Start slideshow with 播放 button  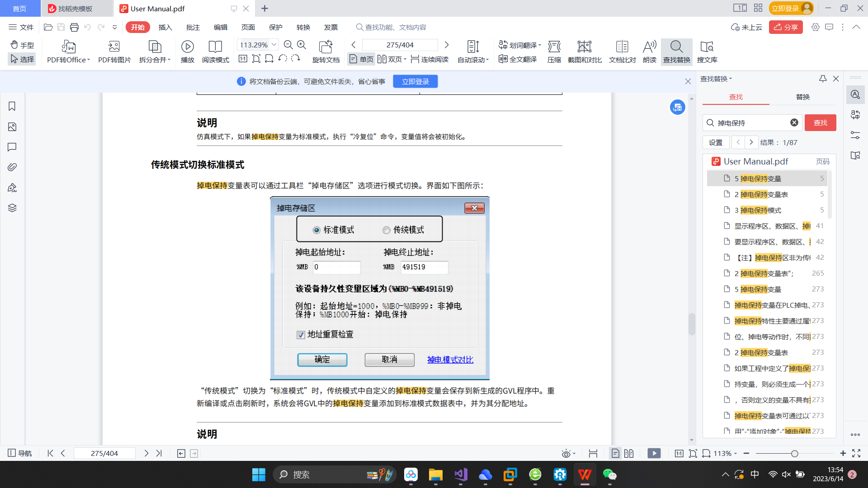[187, 52]
